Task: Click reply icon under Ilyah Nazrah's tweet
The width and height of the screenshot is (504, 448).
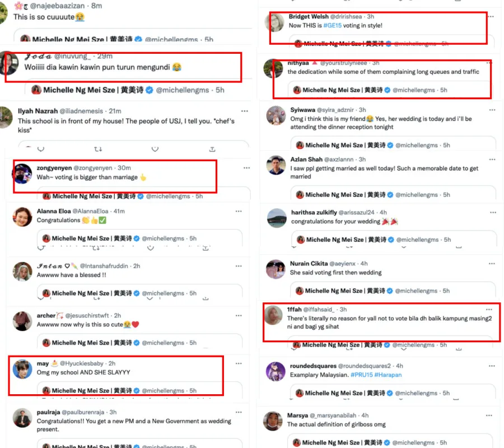Action: pyautogui.click(x=40, y=149)
